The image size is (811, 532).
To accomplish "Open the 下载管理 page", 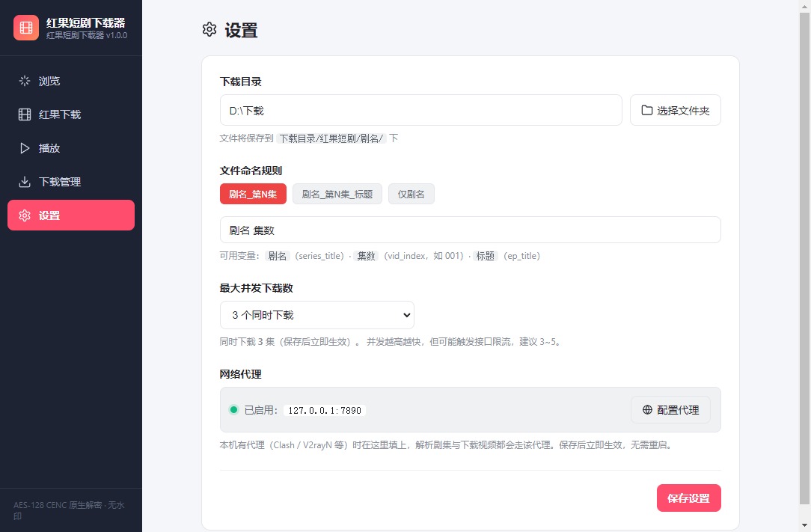I will pyautogui.click(x=71, y=182).
